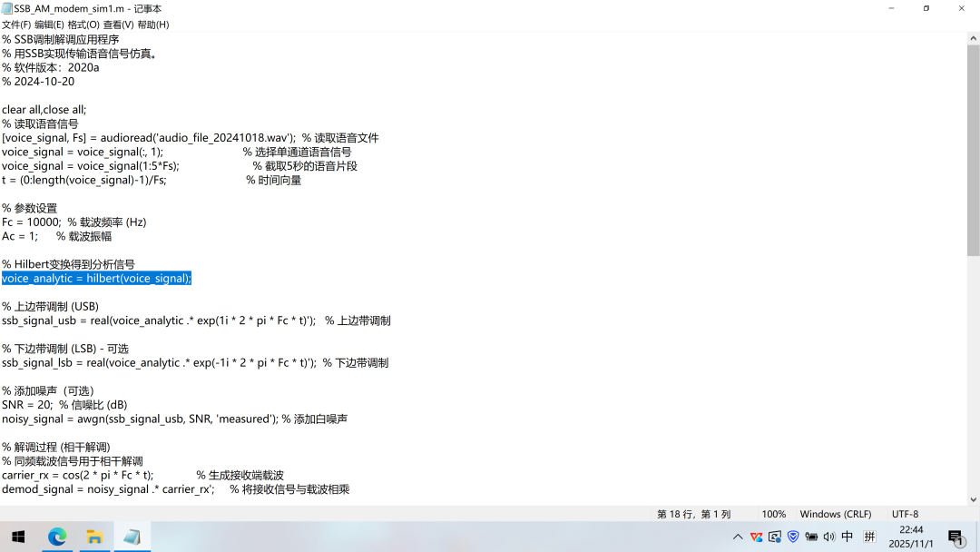Click the '% 软件版本: 2020a' comment line
Screen dimensions: 980x552
50,67
